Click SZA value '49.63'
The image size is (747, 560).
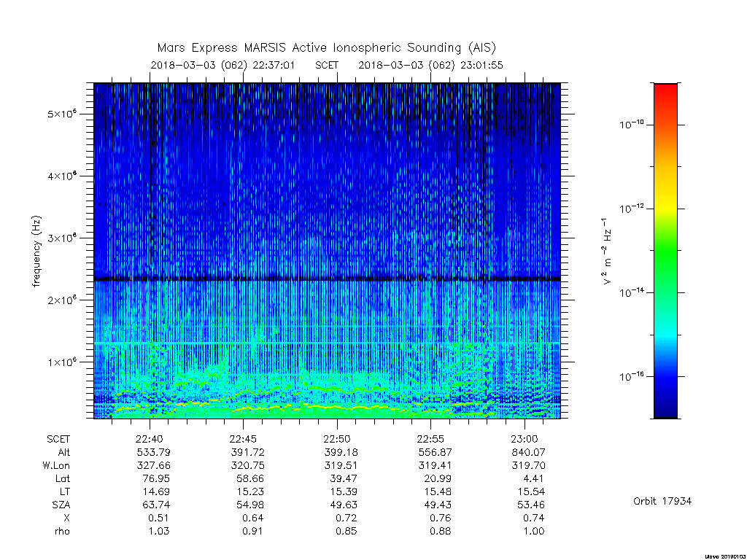pyautogui.click(x=344, y=505)
